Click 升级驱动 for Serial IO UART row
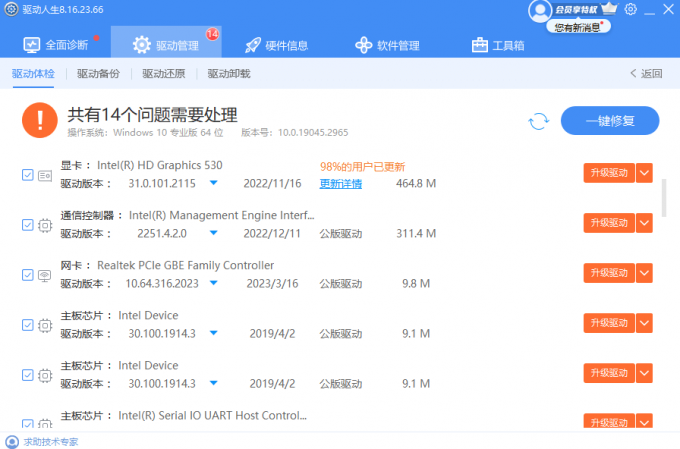The image size is (680, 449). pyautogui.click(x=609, y=421)
